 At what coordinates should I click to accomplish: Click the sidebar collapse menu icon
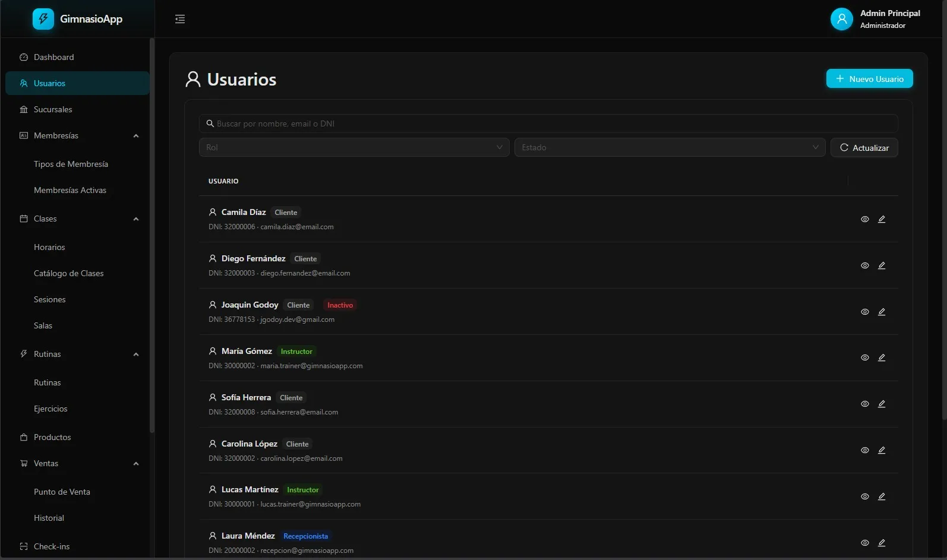coord(180,19)
